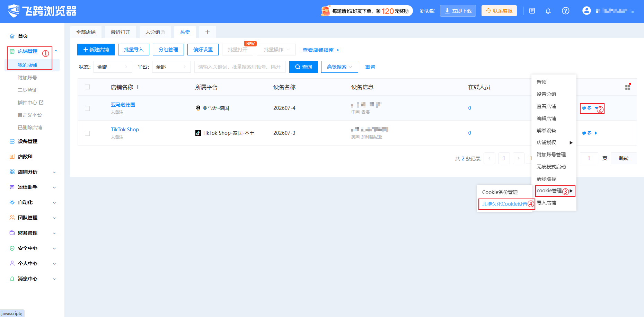644x317 pixels.
Task: Click the external link icon beside 插件中心
Action: pyautogui.click(x=42, y=103)
